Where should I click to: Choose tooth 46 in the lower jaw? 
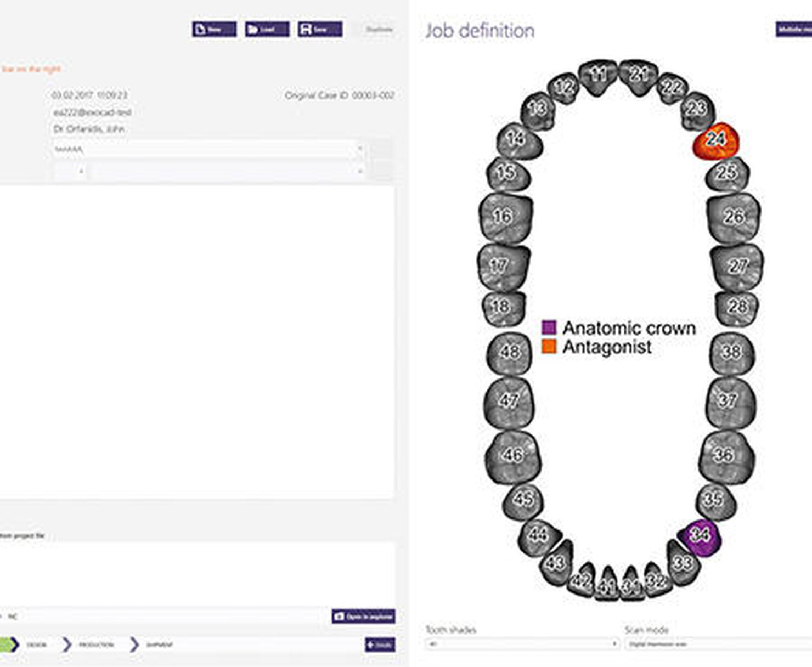[512, 455]
